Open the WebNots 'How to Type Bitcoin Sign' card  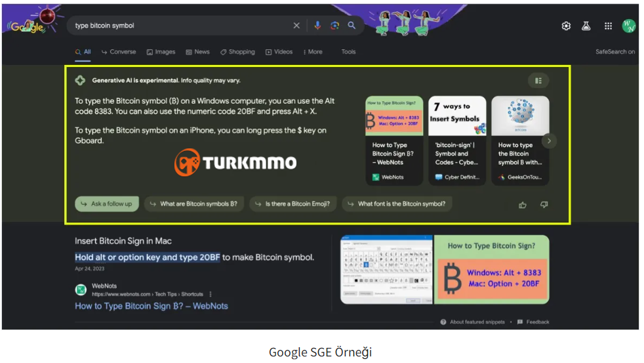(x=394, y=140)
